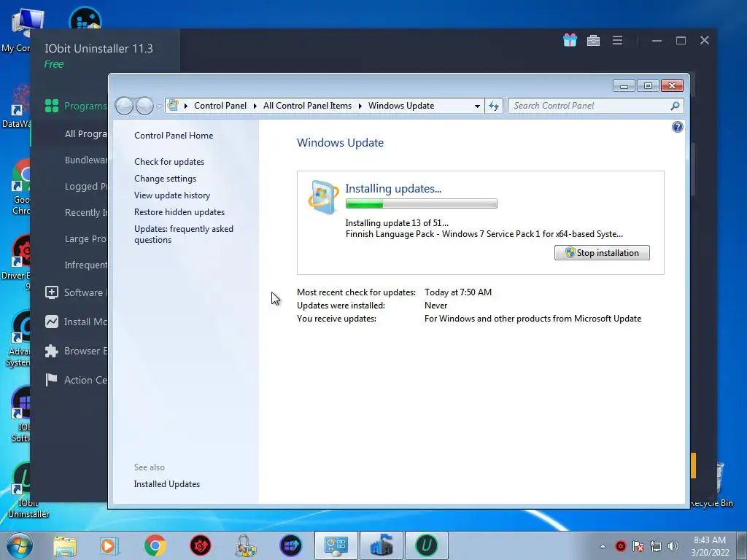The width and height of the screenshot is (747, 560).
Task: Open Installed Updates link
Action: click(x=167, y=484)
